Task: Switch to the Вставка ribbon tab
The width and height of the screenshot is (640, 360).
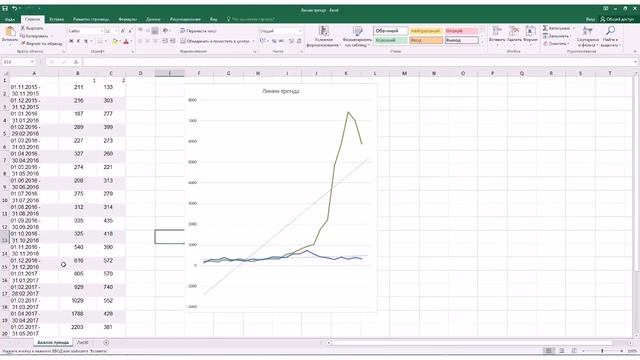Action: click(x=56, y=19)
